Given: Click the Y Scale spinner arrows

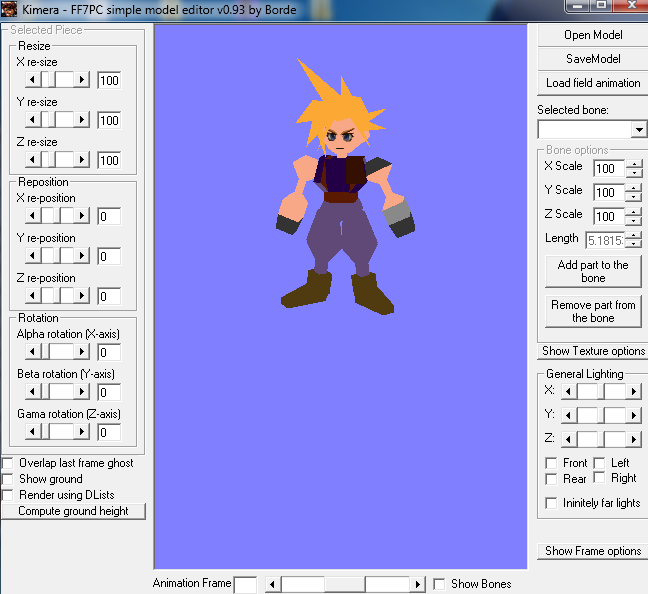Looking at the screenshot, I should pyautogui.click(x=634, y=192).
